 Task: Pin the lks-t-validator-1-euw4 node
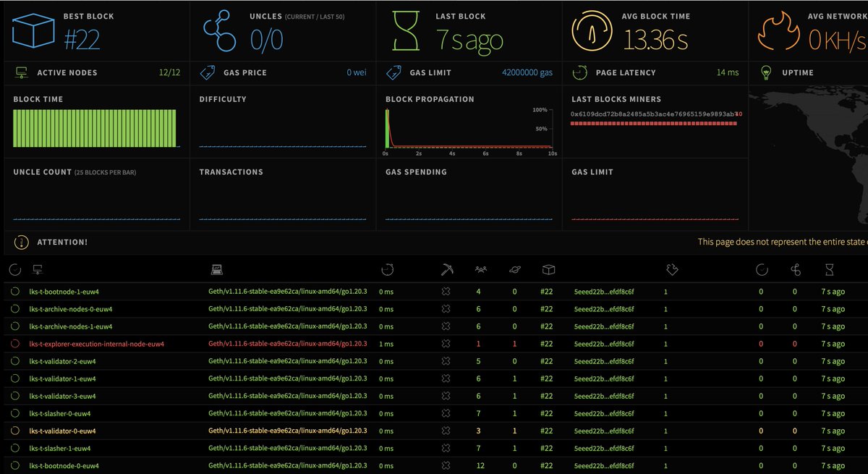pyautogui.click(x=15, y=378)
